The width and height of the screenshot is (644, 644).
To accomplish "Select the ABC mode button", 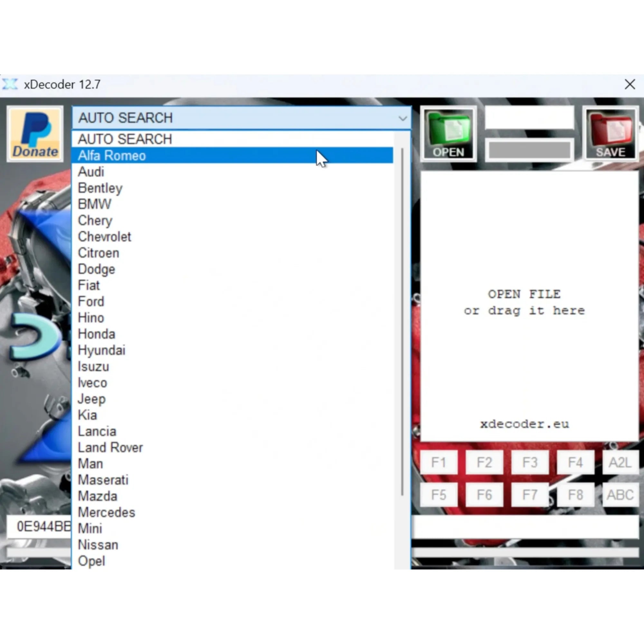I will 620,495.
